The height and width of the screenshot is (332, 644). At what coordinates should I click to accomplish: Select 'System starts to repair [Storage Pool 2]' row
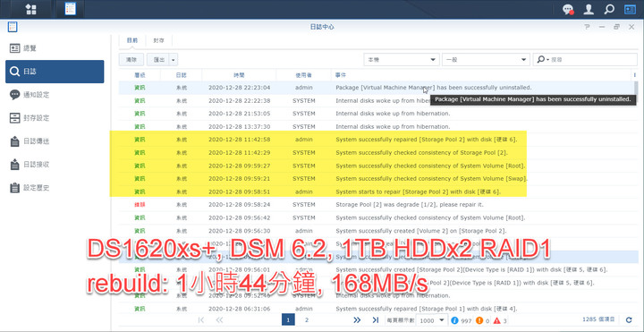tap(376, 192)
